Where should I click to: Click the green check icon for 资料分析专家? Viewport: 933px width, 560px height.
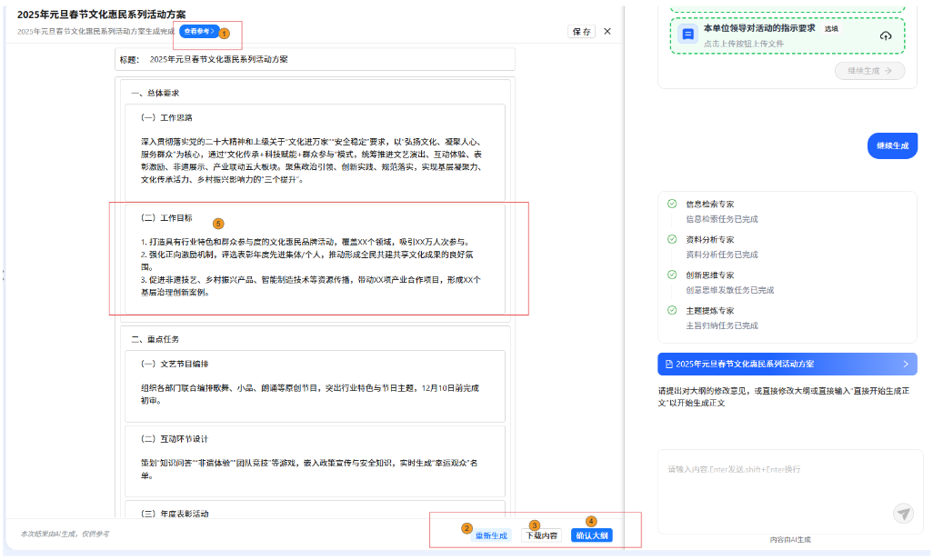pos(672,239)
